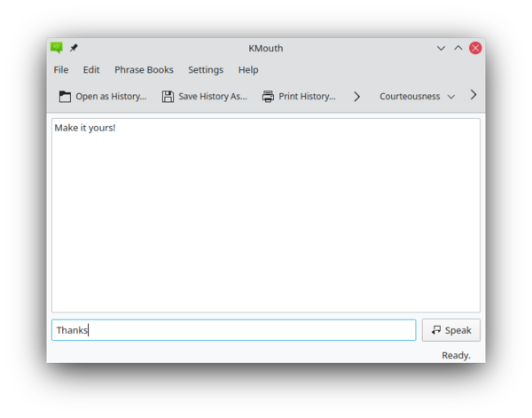Expand the chevron at the toolbar's far right
This screenshot has width=532, height=418.
point(473,95)
